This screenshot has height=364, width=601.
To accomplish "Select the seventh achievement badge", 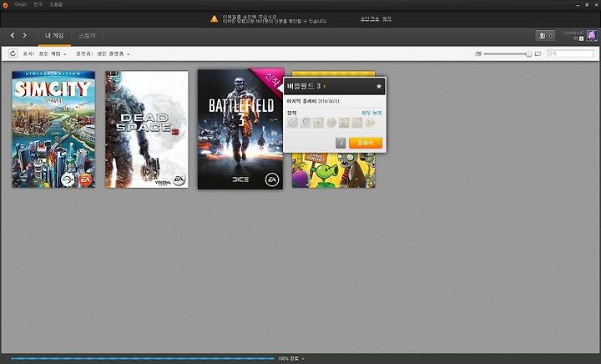I will (x=370, y=123).
